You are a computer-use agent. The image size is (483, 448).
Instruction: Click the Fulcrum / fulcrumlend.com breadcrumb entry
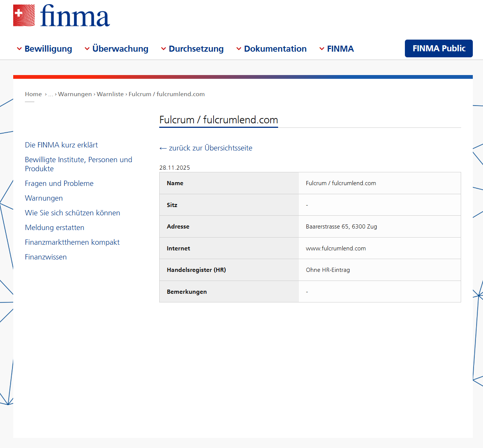click(167, 94)
